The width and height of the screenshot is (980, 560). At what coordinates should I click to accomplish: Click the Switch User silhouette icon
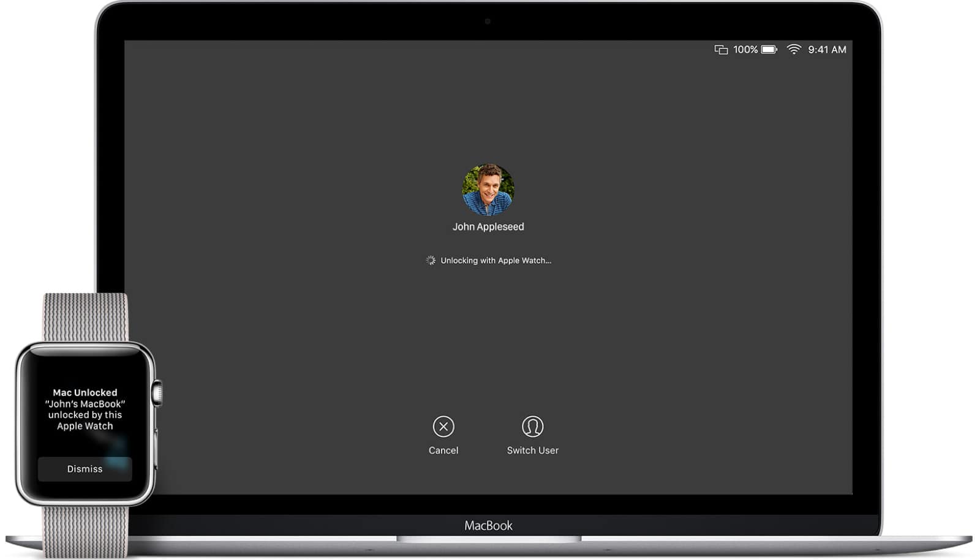(532, 427)
